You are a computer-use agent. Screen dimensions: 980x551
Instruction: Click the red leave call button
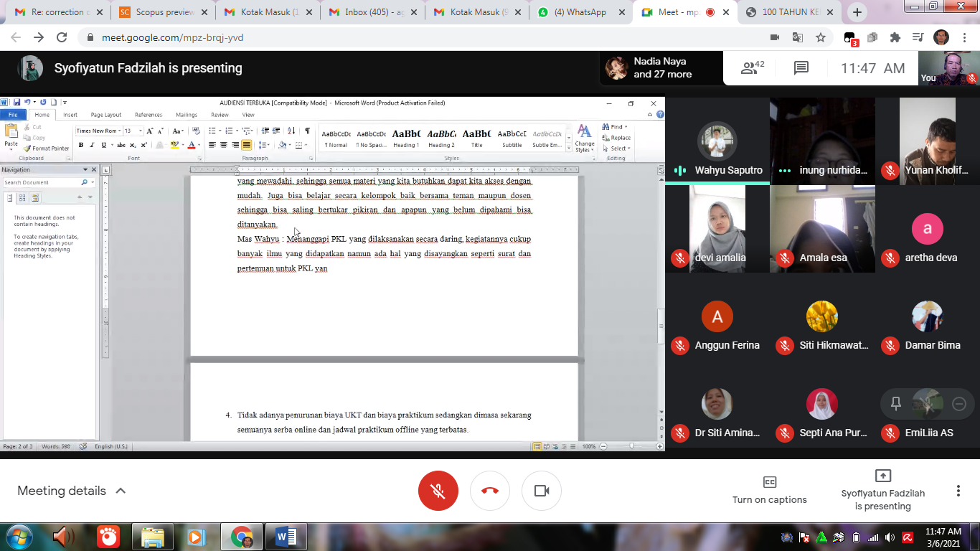(490, 491)
